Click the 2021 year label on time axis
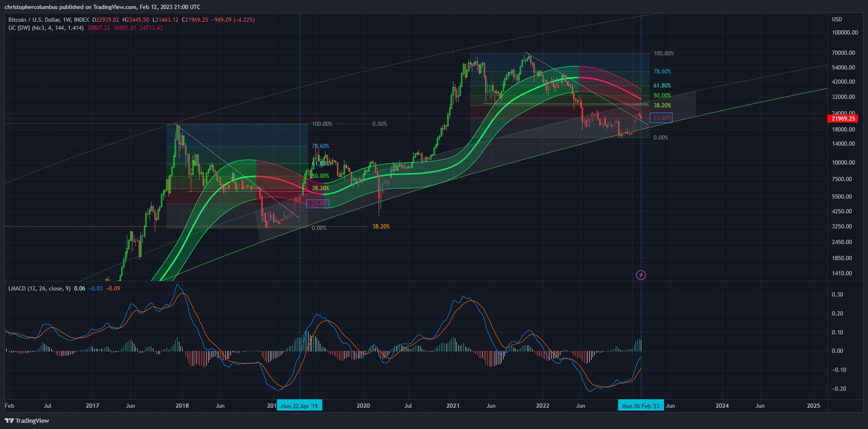Image resolution: width=868 pixels, height=429 pixels. tap(453, 406)
